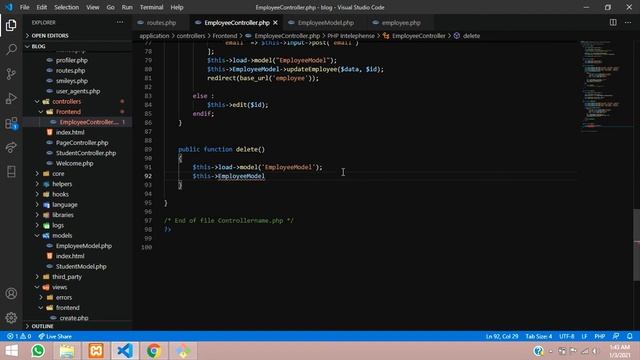Switch to the employee.php tab
This screenshot has width=640, height=360.
(400, 23)
